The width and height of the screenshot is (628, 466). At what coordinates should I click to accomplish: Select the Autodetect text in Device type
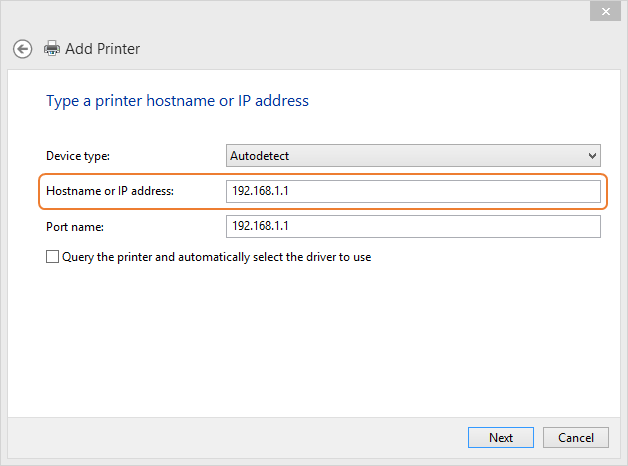pos(260,156)
